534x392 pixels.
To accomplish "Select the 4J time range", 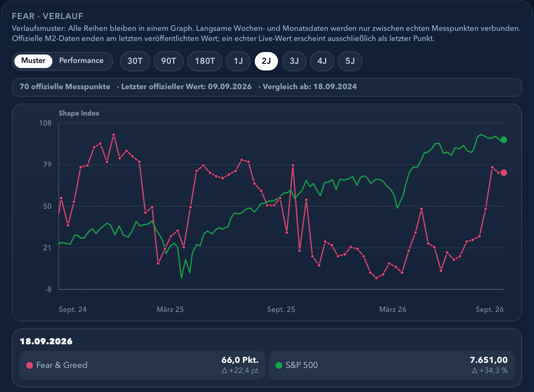I will (322, 61).
